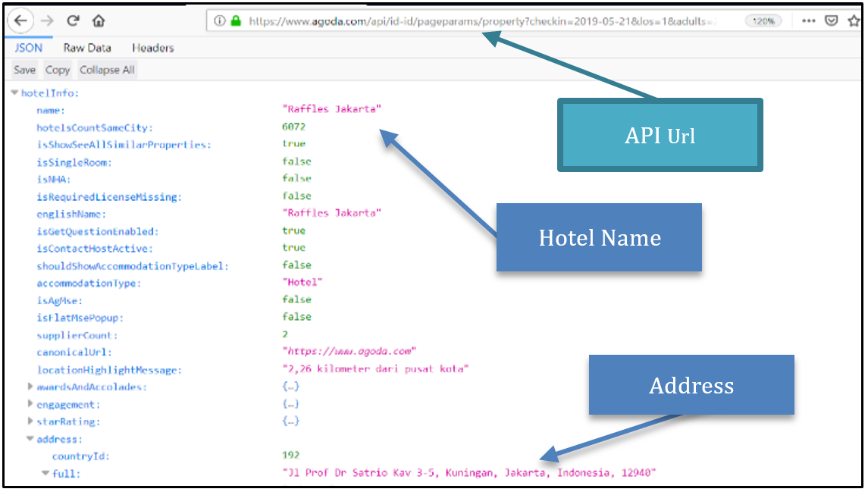Select the shouldShowAccommodationTypeLabel key
The width and height of the screenshot is (868, 492).
pyautogui.click(x=133, y=266)
